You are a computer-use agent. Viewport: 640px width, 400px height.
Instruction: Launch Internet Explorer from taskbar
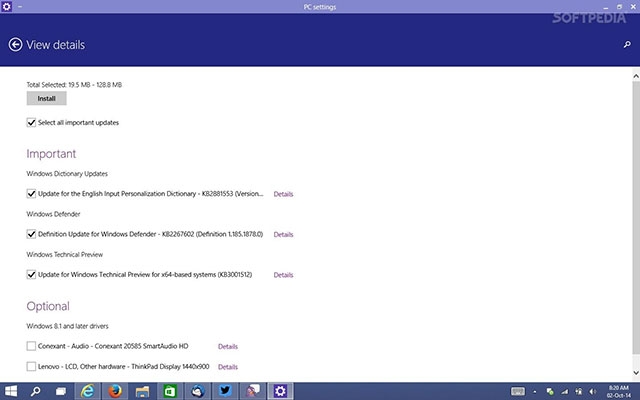(87, 390)
